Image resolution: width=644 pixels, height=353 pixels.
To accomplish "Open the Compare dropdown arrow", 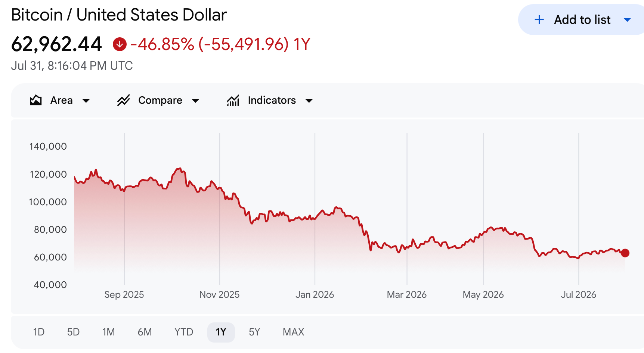I will [x=195, y=101].
